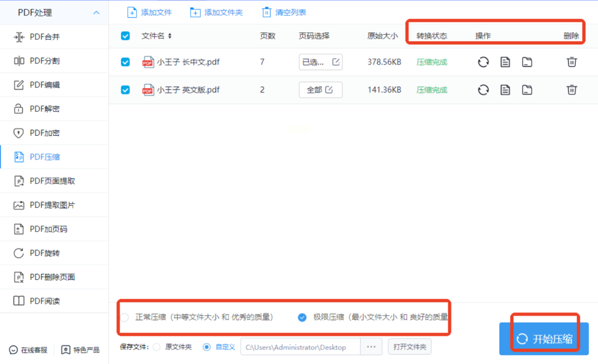598x364 pixels.
Task: Select the 正常压缩 radio option
Action: (x=125, y=317)
